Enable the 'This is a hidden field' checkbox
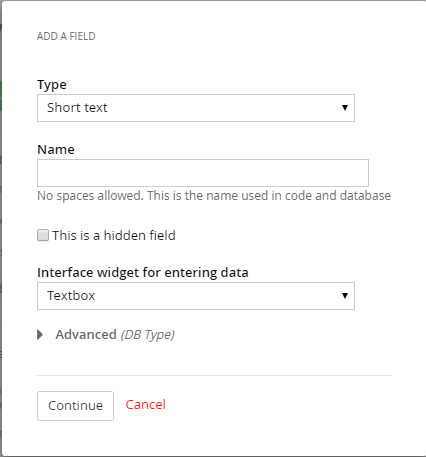The image size is (426, 457). (x=43, y=235)
